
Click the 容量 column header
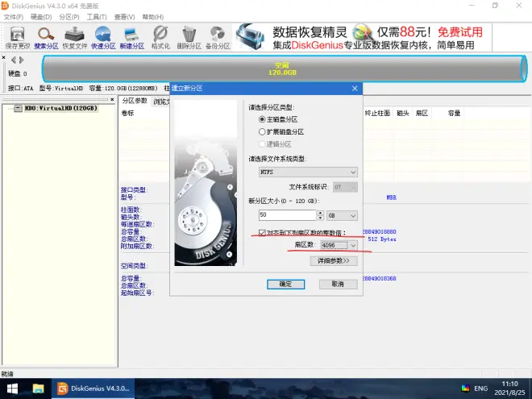(454, 113)
